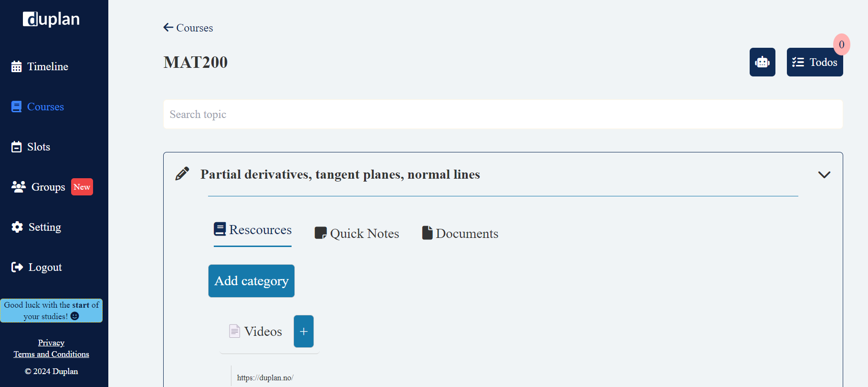Collapse the Partial derivatives topic card

coord(824,175)
